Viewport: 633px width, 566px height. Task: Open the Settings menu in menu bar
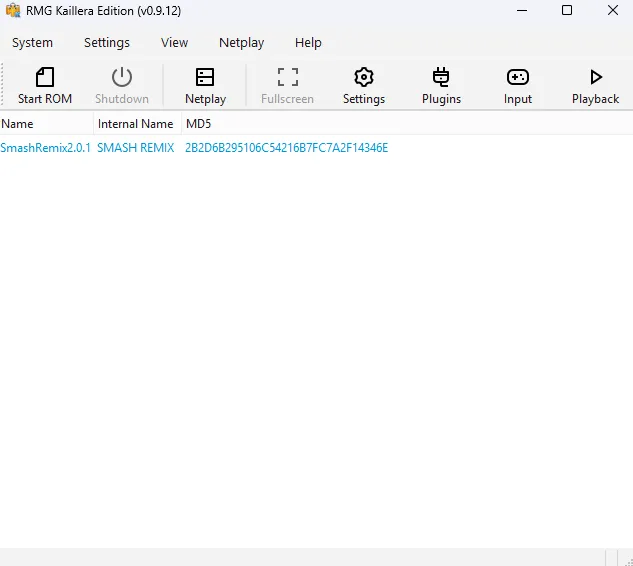pos(107,43)
